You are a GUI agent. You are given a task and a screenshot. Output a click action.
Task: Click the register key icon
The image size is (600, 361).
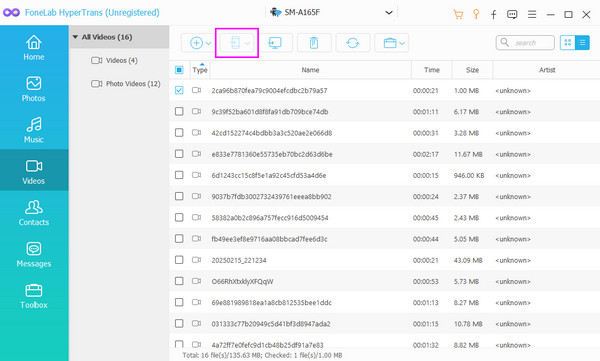pos(476,14)
